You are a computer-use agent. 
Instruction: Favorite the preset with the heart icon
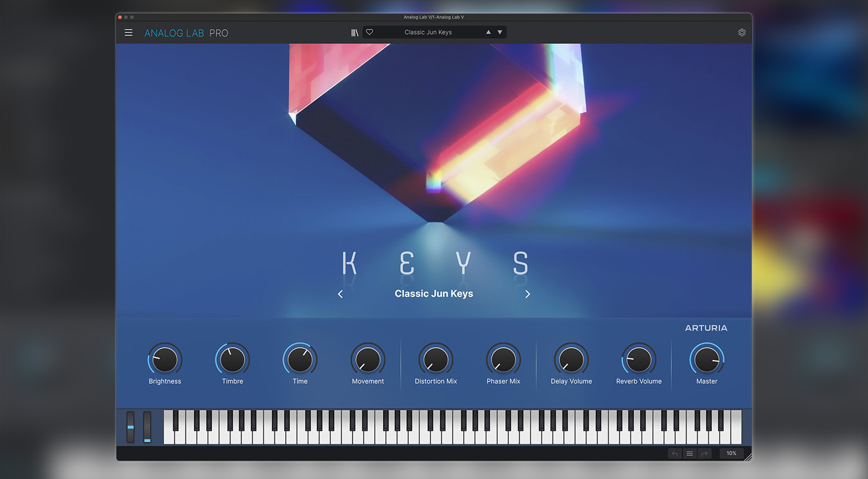370,32
